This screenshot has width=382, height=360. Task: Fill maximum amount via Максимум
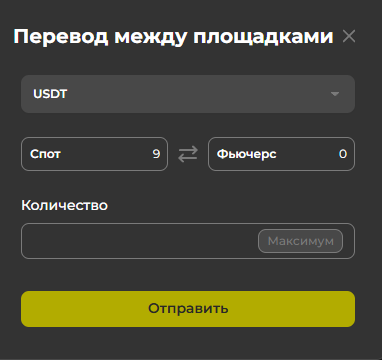click(x=300, y=241)
